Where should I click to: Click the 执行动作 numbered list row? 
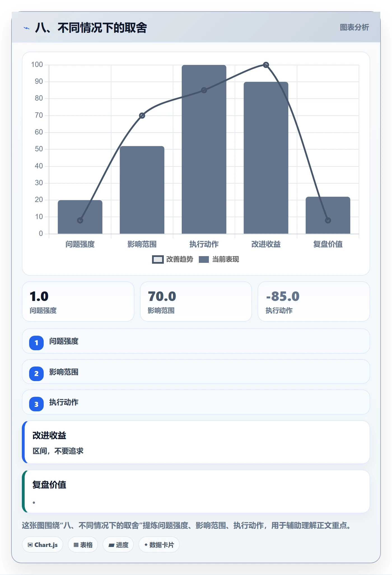tap(196, 402)
